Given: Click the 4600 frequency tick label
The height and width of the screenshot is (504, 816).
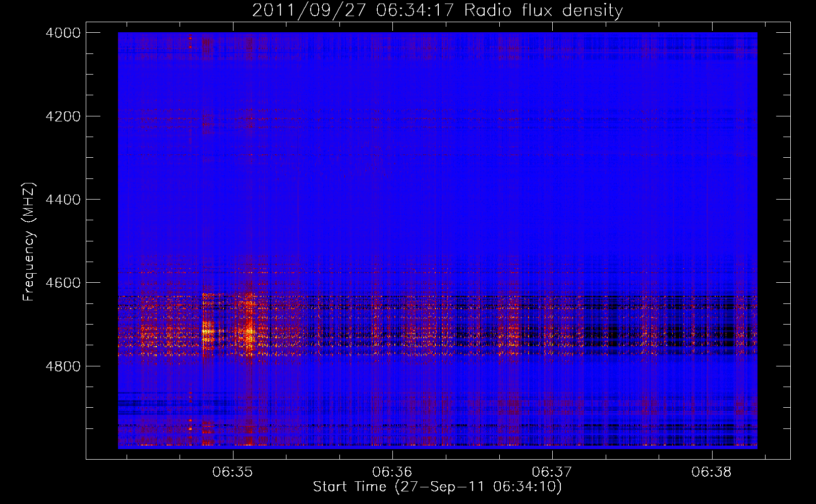Looking at the screenshot, I should click(63, 283).
